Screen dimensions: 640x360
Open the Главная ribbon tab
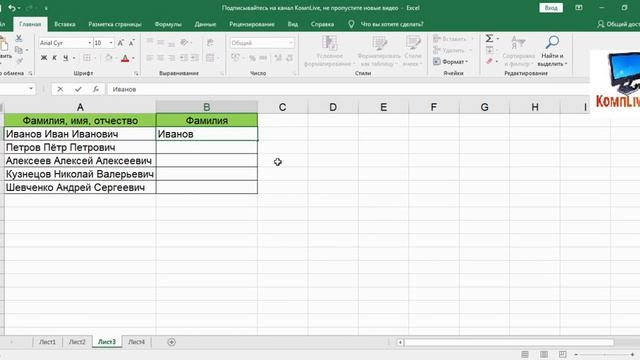pyautogui.click(x=30, y=24)
